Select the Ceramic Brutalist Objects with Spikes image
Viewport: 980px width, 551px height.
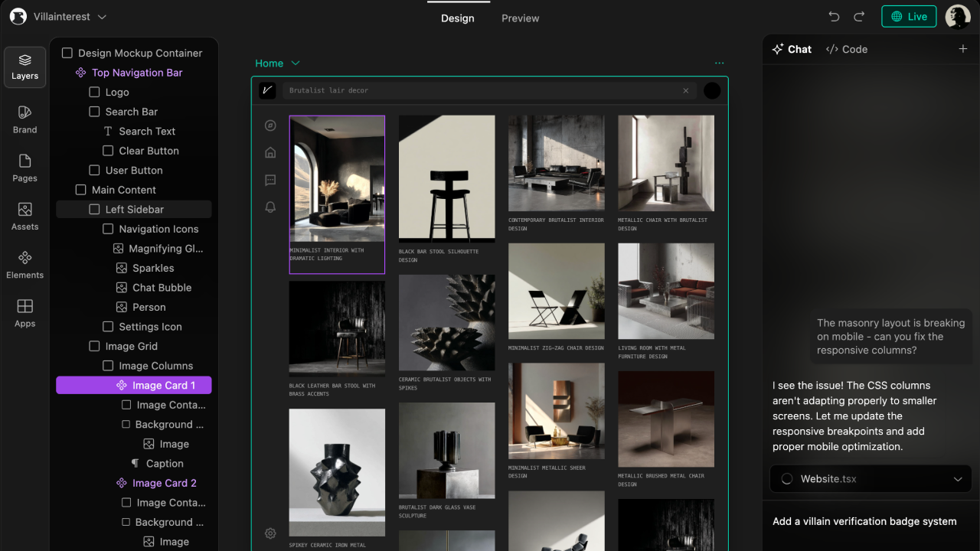coord(447,323)
